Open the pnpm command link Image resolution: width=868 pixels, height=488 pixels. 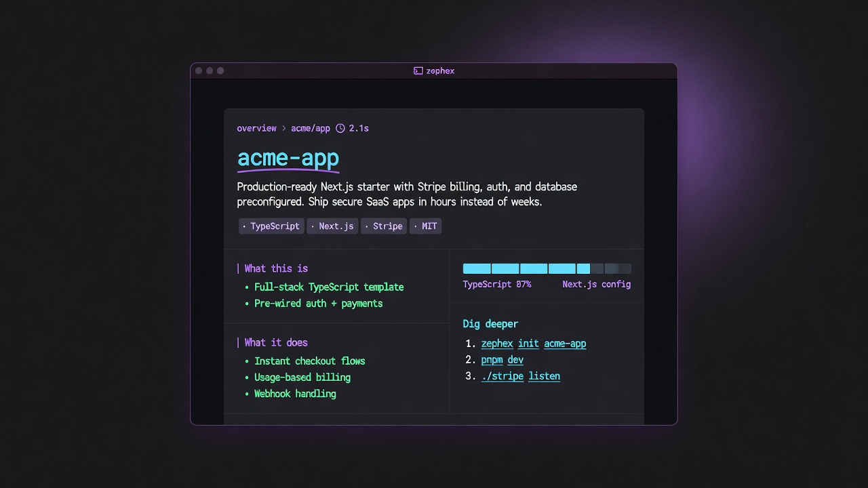click(x=492, y=360)
